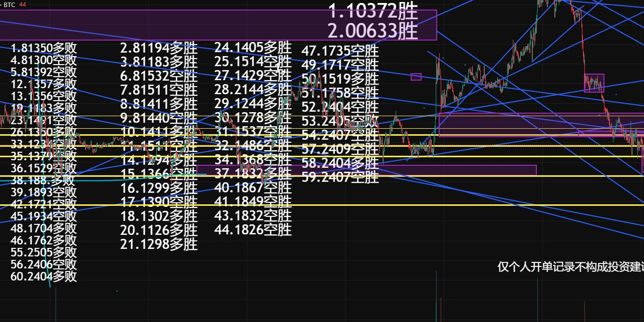
Task: Select the entry 40.1867空胜
Action: click(253, 188)
